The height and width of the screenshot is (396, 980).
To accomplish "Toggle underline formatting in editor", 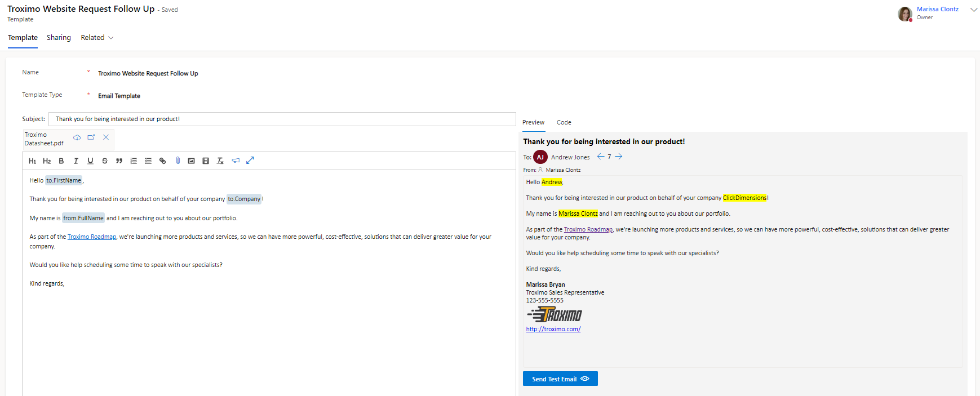I will (90, 161).
